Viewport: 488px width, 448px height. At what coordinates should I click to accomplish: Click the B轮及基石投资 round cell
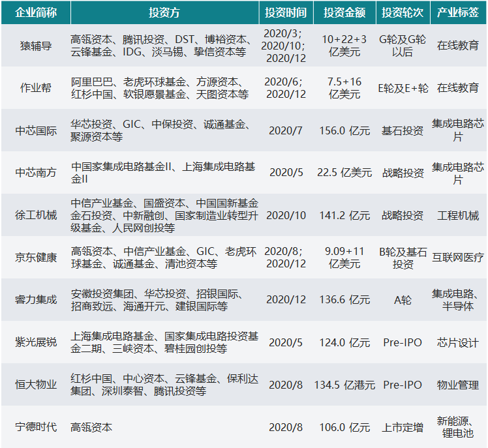click(x=403, y=258)
